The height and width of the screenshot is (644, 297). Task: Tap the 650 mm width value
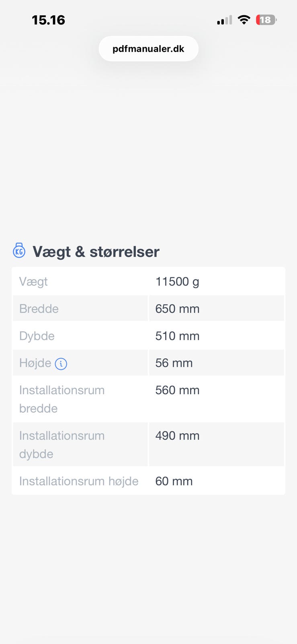point(177,309)
